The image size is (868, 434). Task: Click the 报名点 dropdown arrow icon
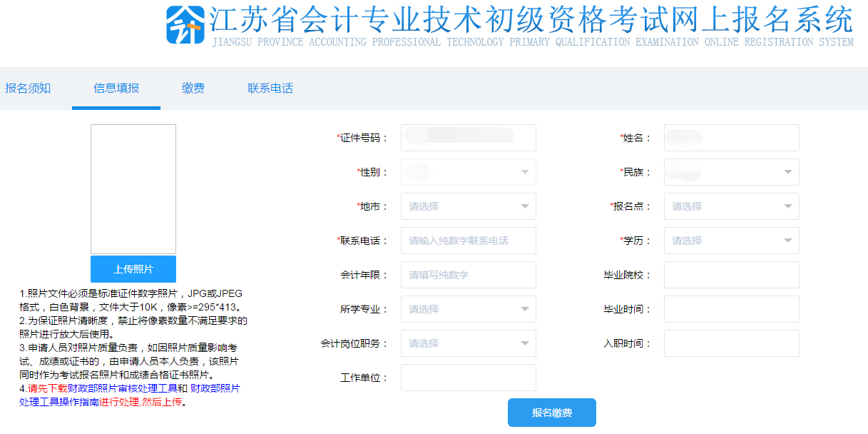pos(787,206)
